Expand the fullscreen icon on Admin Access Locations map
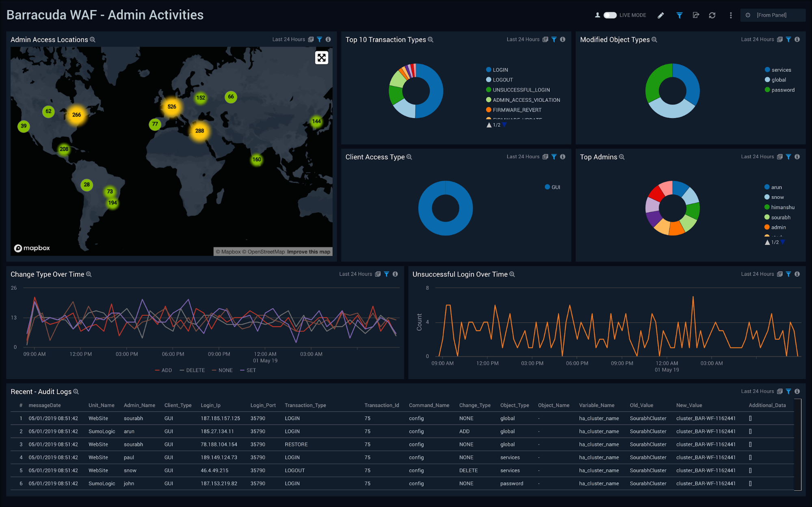This screenshot has height=507, width=812. click(322, 58)
